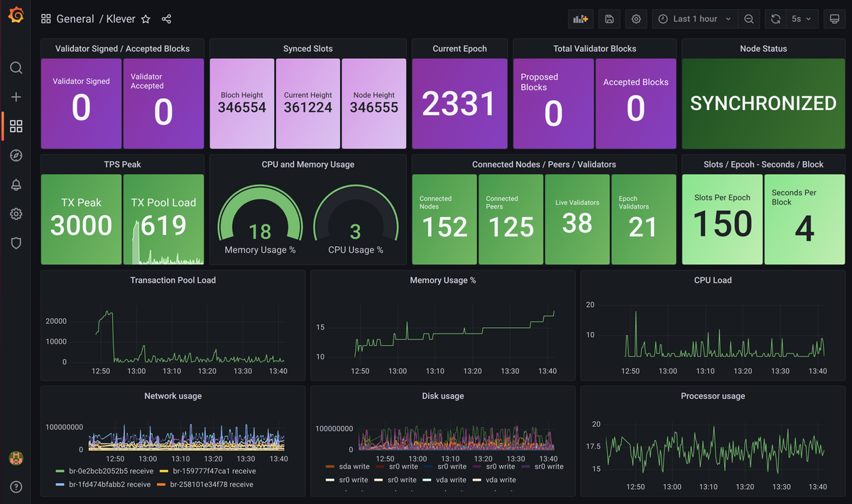Click the Total Validator Blocks panel title

(x=595, y=49)
